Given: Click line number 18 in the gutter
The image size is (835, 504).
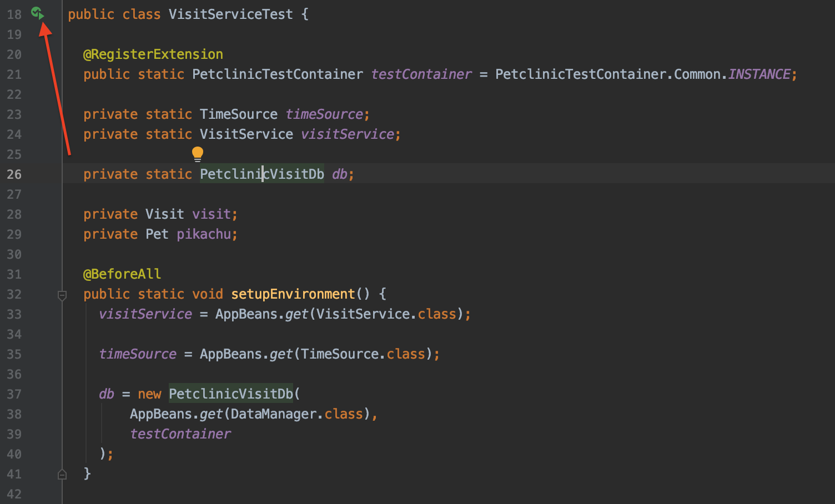Looking at the screenshot, I should (14, 14).
